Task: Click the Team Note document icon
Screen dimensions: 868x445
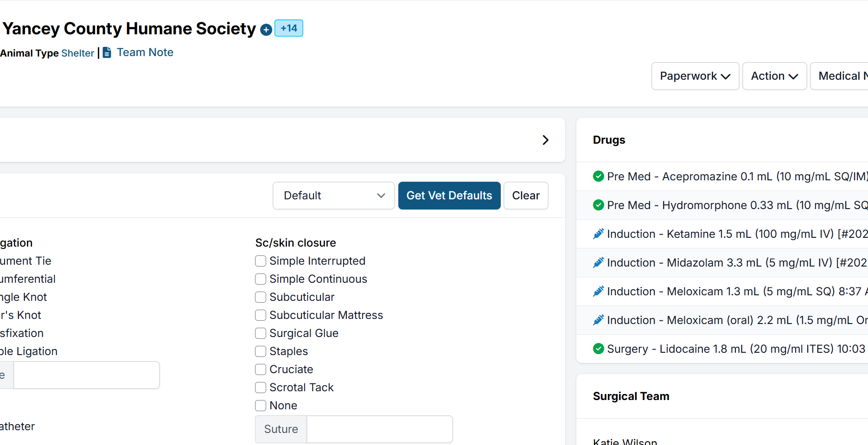Action: [107, 52]
